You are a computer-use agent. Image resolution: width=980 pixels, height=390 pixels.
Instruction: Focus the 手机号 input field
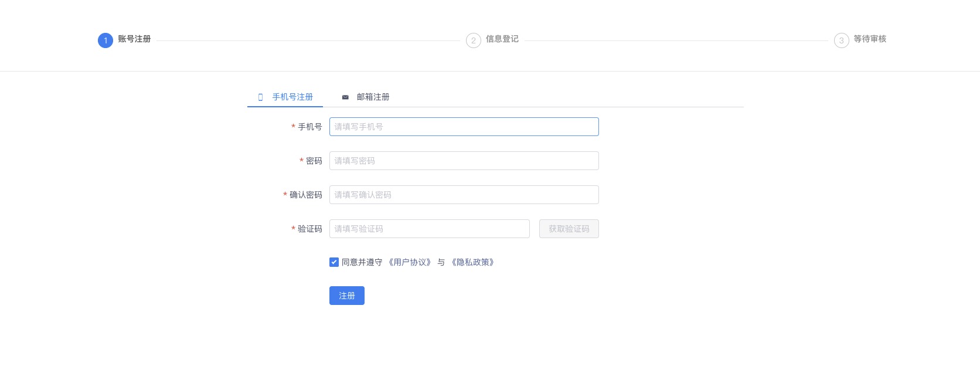pyautogui.click(x=464, y=127)
